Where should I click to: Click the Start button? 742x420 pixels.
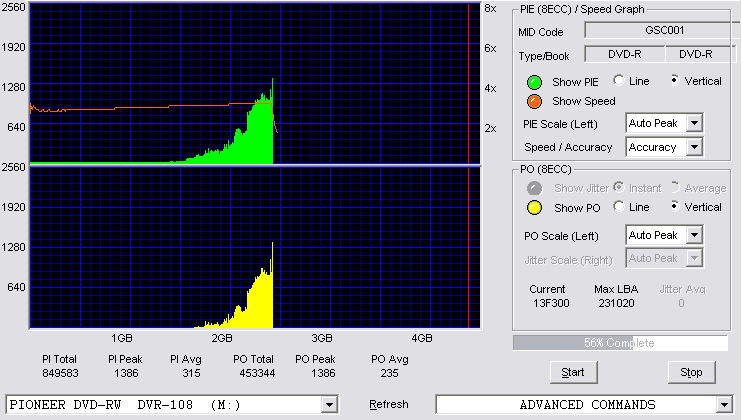573,373
